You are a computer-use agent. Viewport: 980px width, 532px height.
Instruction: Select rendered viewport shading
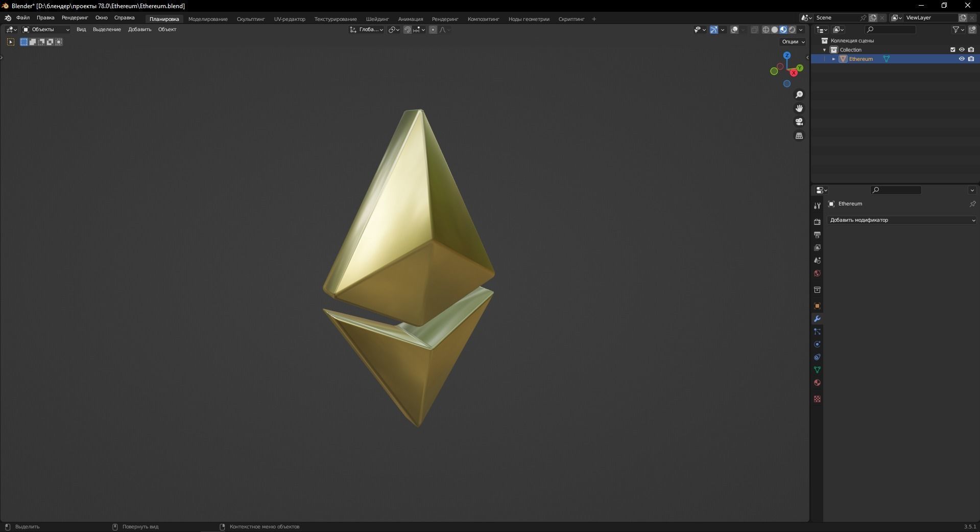(x=792, y=30)
